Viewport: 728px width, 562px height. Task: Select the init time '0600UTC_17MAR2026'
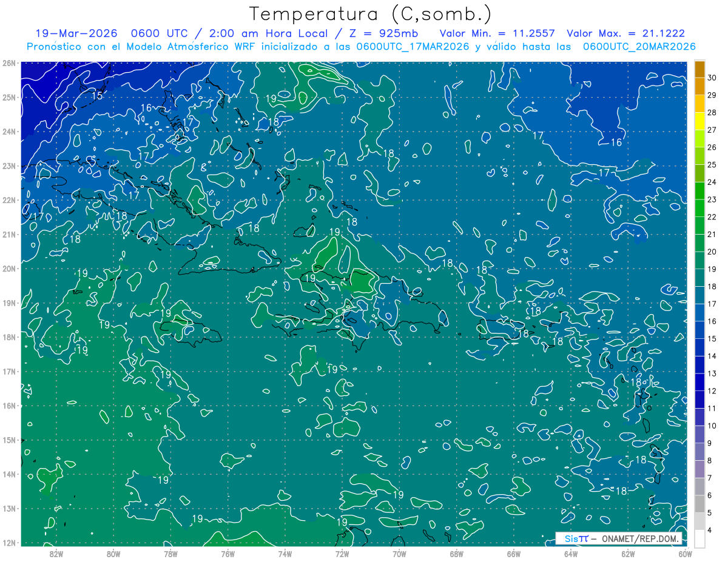(x=413, y=47)
